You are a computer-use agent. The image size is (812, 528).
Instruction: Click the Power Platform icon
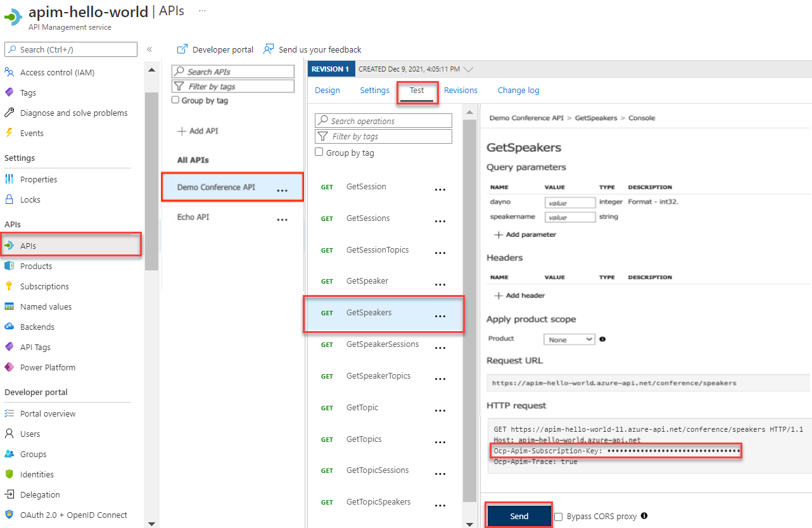9,367
